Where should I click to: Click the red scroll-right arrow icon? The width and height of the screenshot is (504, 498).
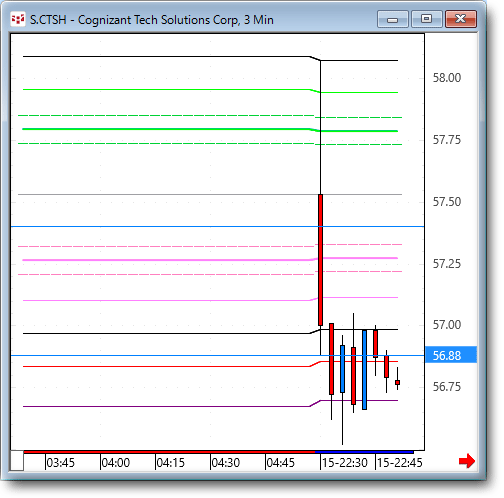466,461
